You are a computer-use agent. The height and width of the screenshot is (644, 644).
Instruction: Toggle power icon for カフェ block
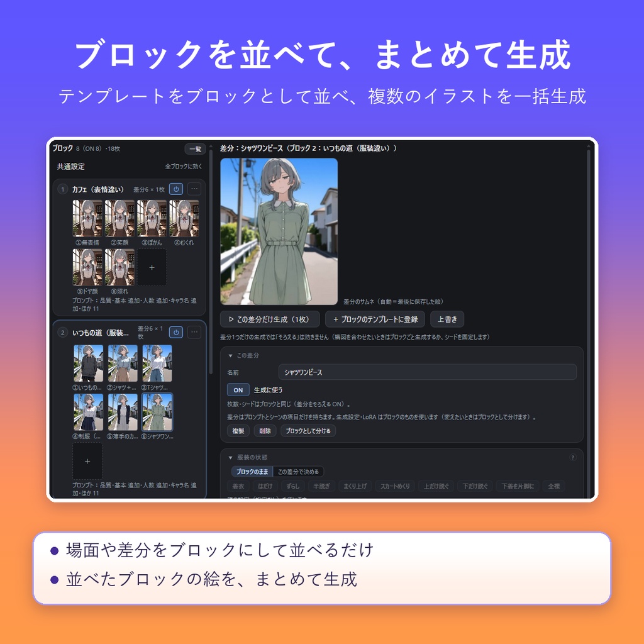[x=176, y=189]
